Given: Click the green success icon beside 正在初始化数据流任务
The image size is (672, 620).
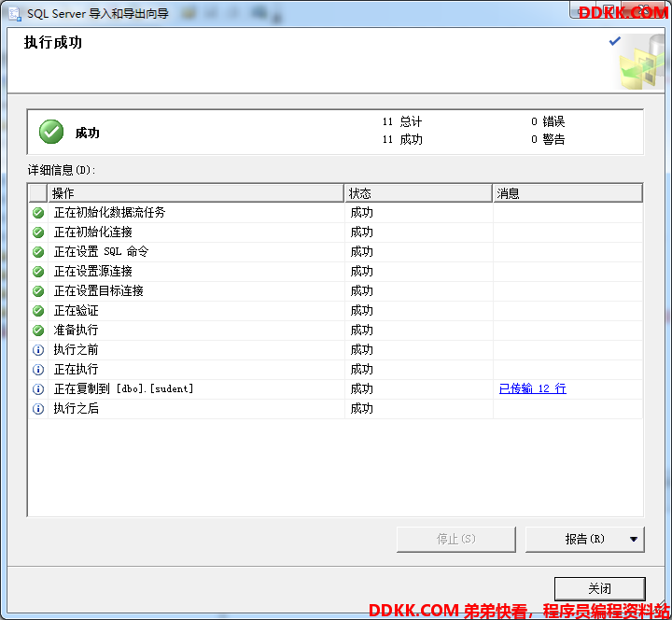Looking at the screenshot, I should point(38,213).
